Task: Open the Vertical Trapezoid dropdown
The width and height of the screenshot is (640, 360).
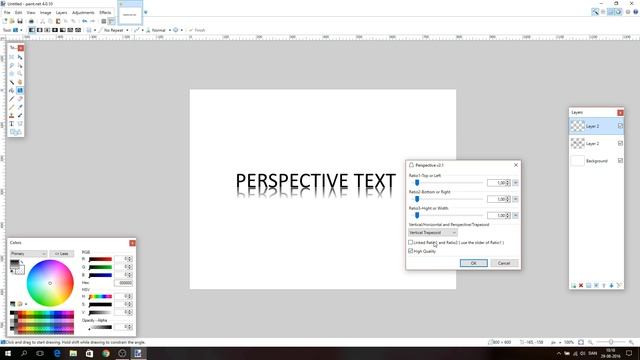Action: [433, 233]
